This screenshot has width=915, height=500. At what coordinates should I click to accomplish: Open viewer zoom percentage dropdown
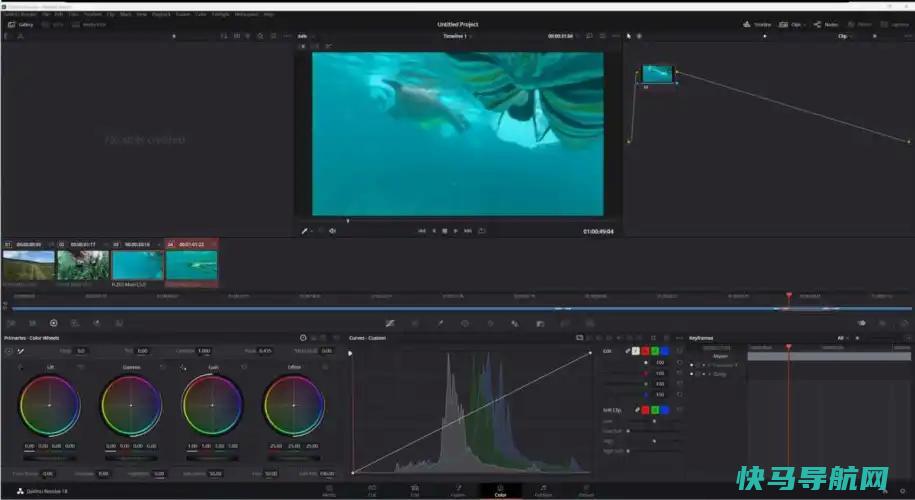point(306,36)
